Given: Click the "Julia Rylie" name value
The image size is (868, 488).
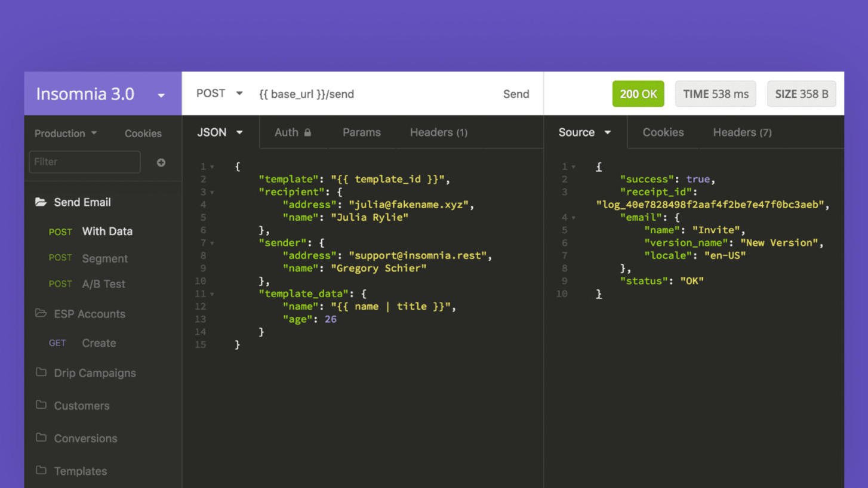Looking at the screenshot, I should coord(370,218).
